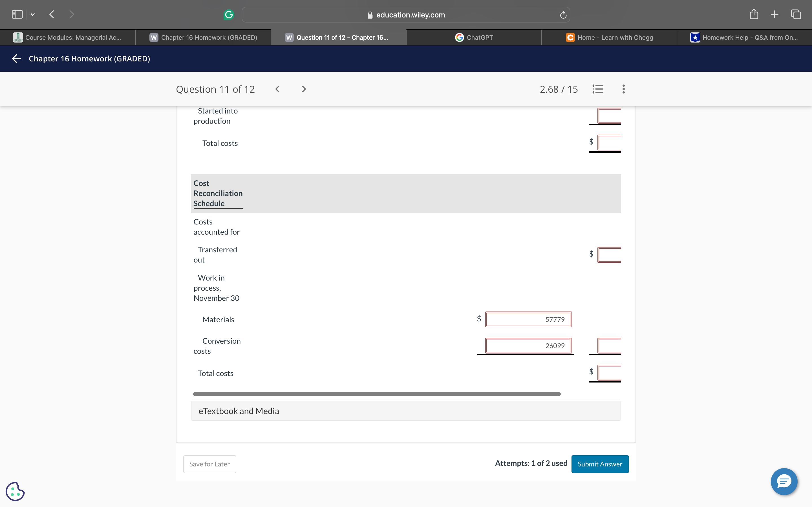Switch to the ChatGPT tab
The height and width of the screenshot is (507, 812).
(474, 37)
